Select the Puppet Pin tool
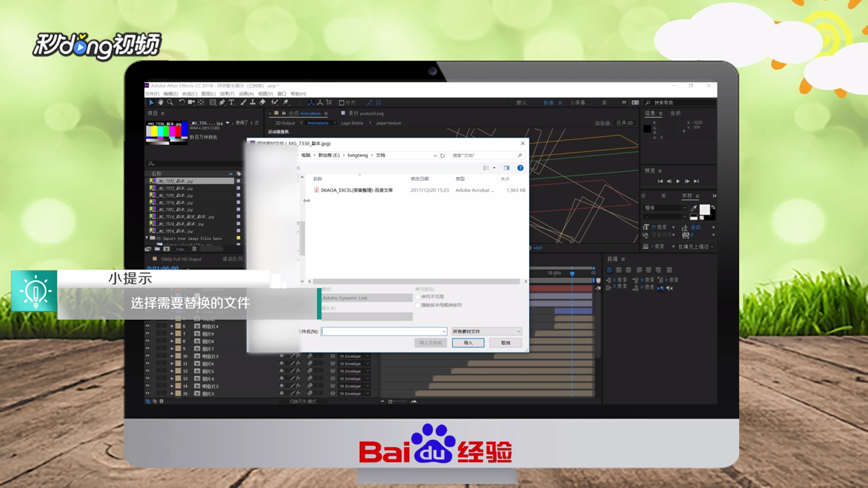 pyautogui.click(x=285, y=102)
